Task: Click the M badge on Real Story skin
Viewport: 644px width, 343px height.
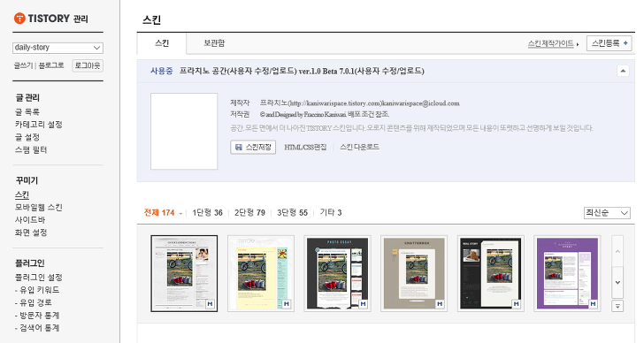Action: [517, 304]
